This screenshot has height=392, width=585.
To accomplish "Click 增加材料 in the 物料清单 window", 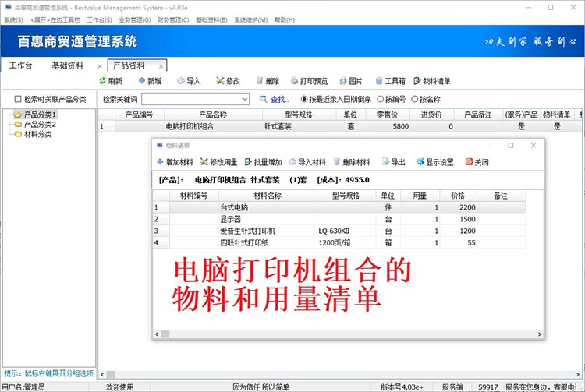I will pyautogui.click(x=175, y=162).
